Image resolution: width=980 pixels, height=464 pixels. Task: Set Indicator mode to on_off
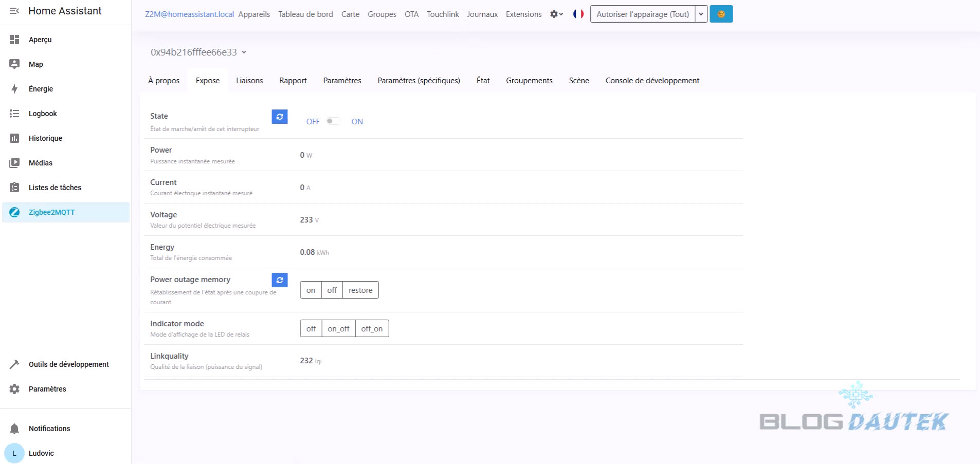pos(338,329)
